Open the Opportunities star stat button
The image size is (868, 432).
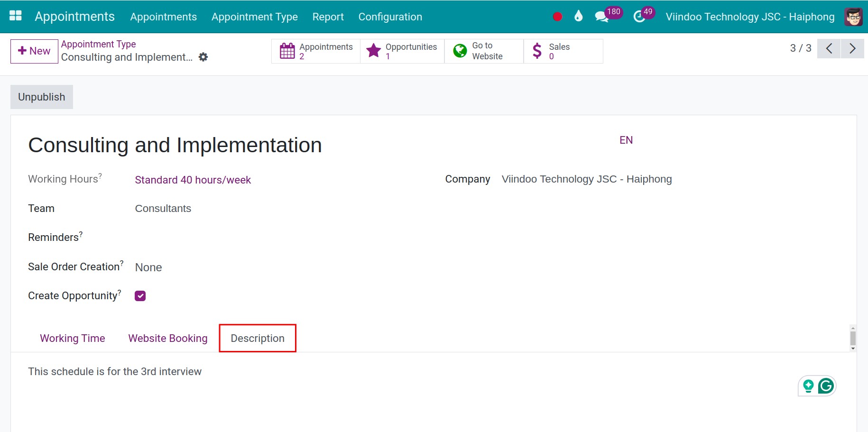tap(402, 51)
